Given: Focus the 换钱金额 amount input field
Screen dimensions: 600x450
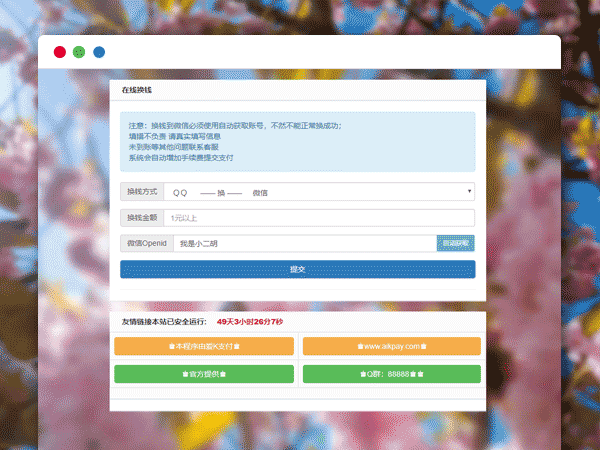Looking at the screenshot, I should coord(318,217).
